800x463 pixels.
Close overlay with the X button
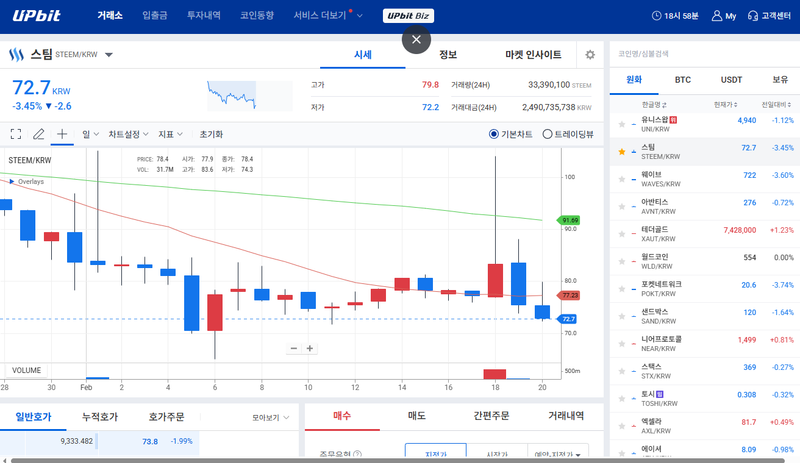pos(416,39)
